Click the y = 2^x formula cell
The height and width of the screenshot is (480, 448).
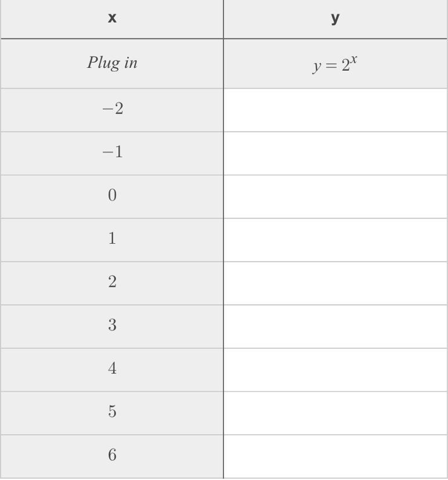335,63
